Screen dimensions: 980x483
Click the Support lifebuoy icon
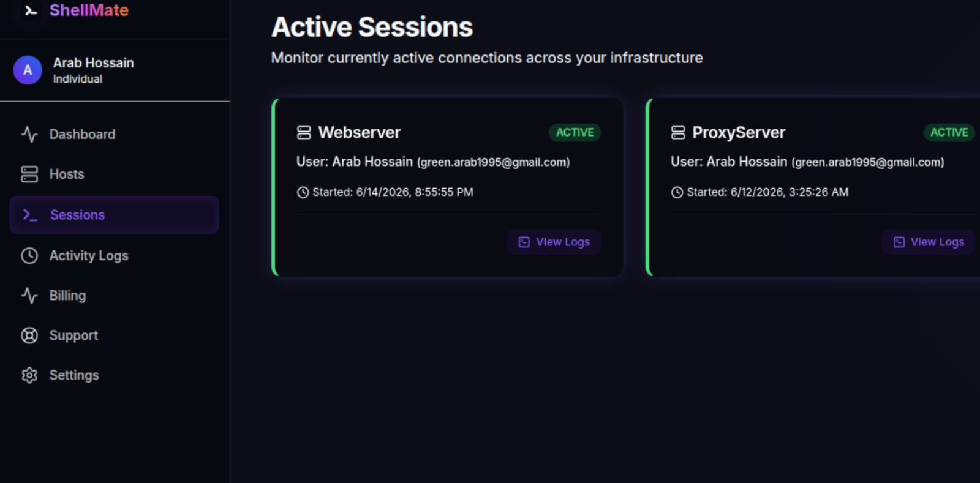(x=29, y=335)
